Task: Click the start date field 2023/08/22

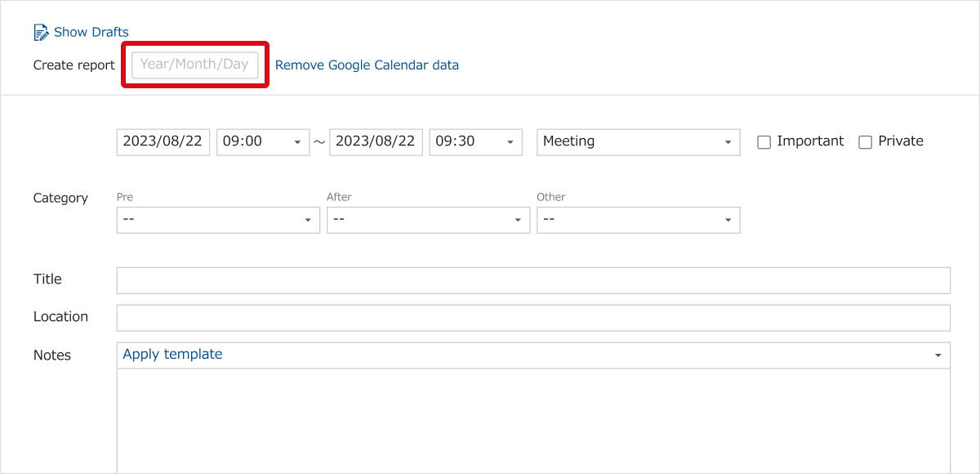Action: [163, 141]
